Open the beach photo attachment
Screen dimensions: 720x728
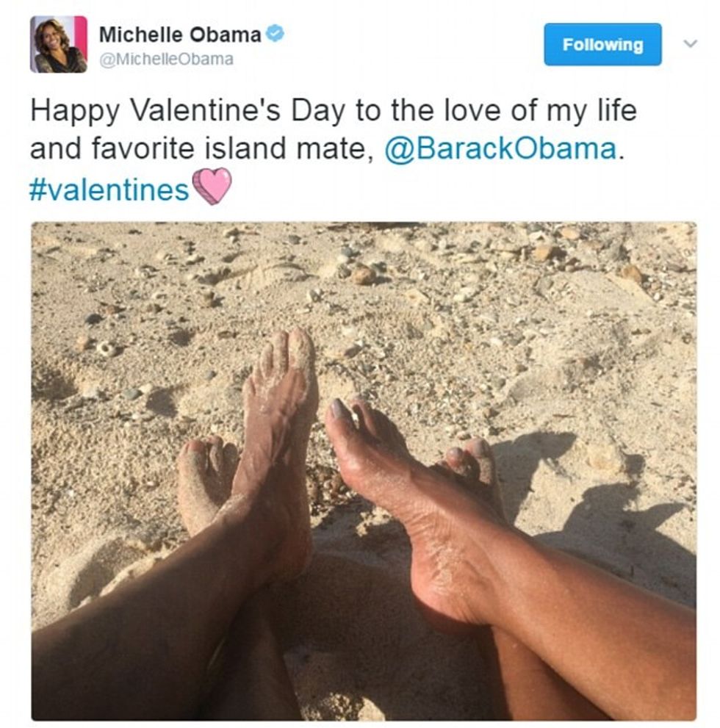pos(364,471)
